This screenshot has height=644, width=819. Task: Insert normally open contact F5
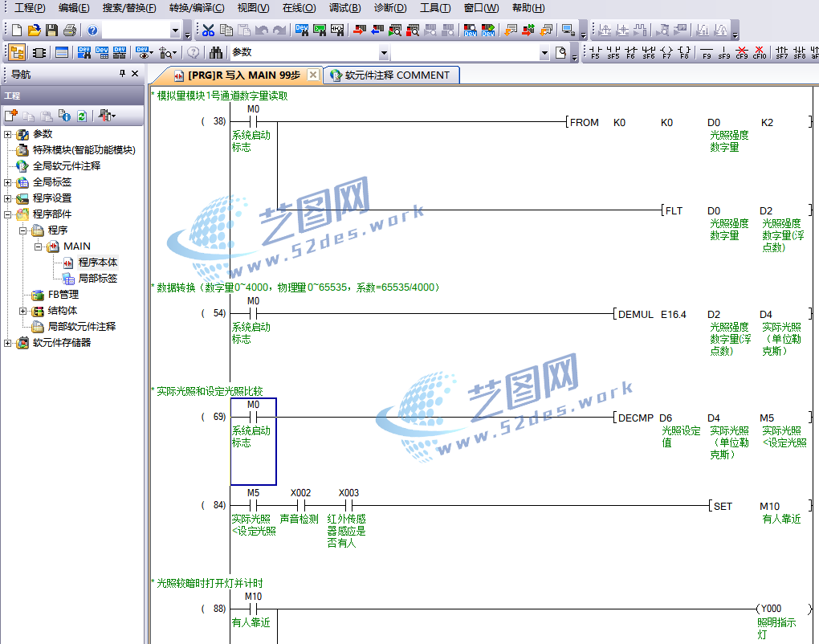tap(595, 52)
